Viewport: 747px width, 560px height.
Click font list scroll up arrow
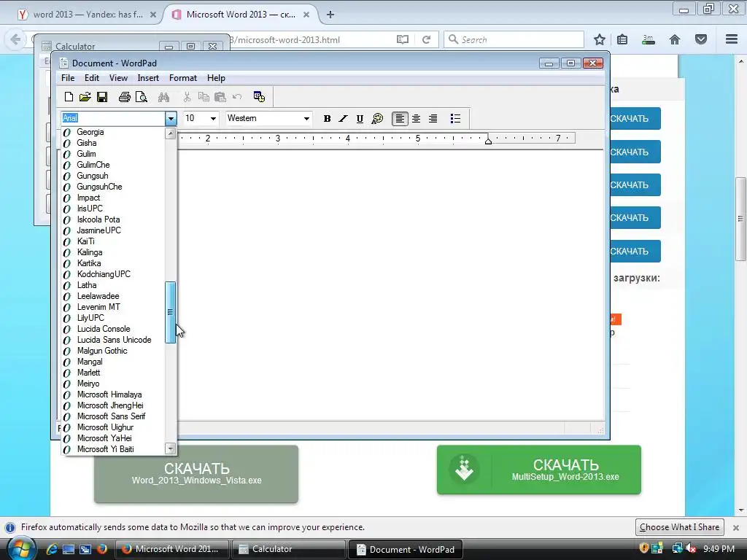pyautogui.click(x=171, y=133)
